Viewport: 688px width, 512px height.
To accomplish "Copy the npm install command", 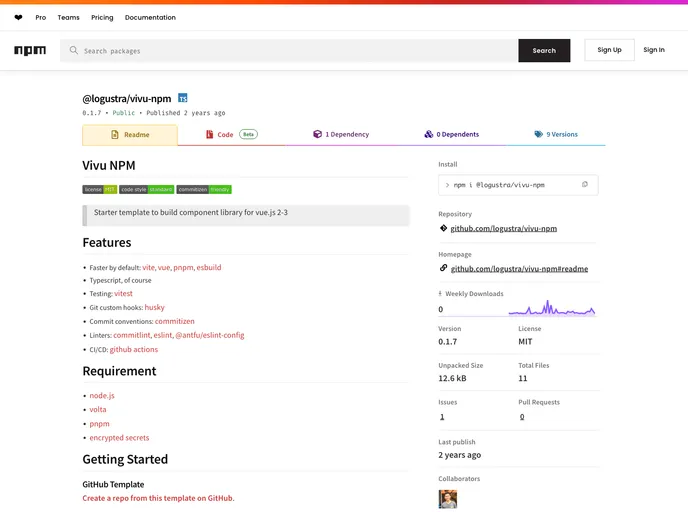I will pos(584,185).
